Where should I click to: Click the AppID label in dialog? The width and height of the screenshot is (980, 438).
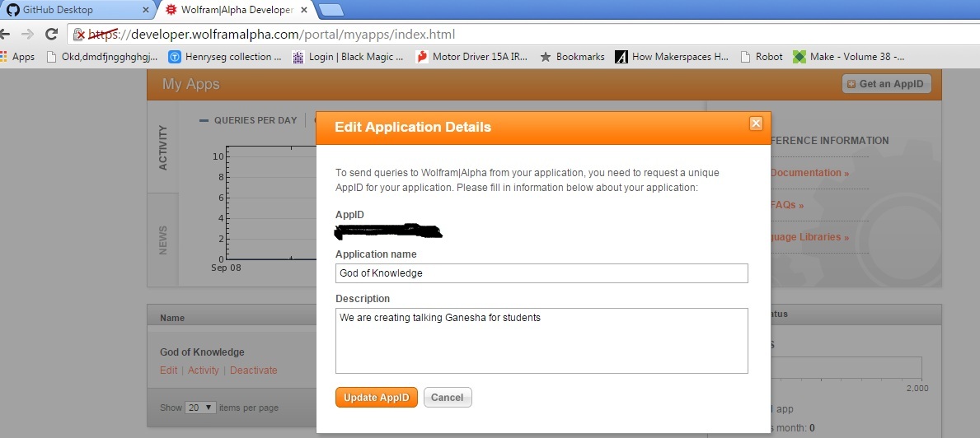point(349,215)
